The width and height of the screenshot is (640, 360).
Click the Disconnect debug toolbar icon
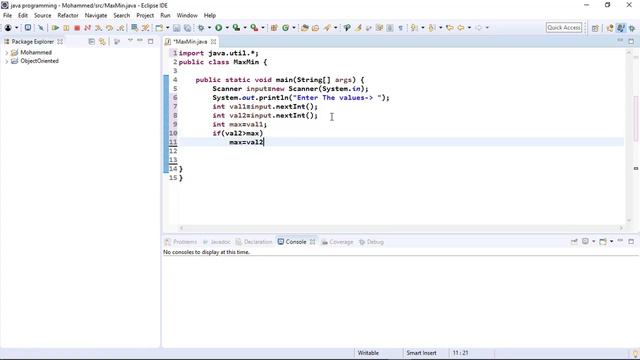87,28
